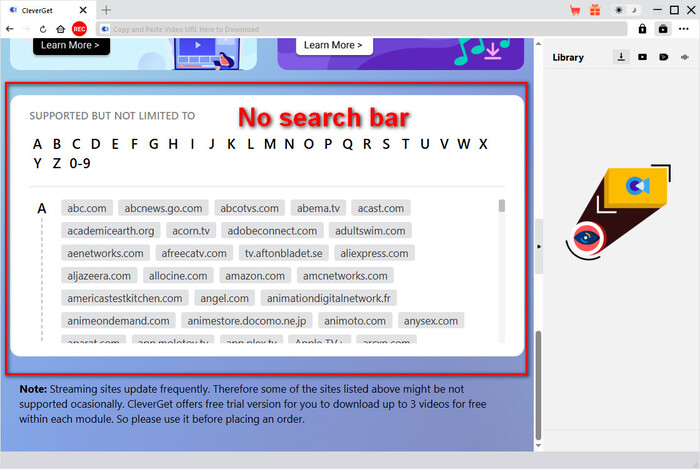The image size is (700, 469).
Task: Show audio items in the Library
Action: pyautogui.click(x=685, y=57)
